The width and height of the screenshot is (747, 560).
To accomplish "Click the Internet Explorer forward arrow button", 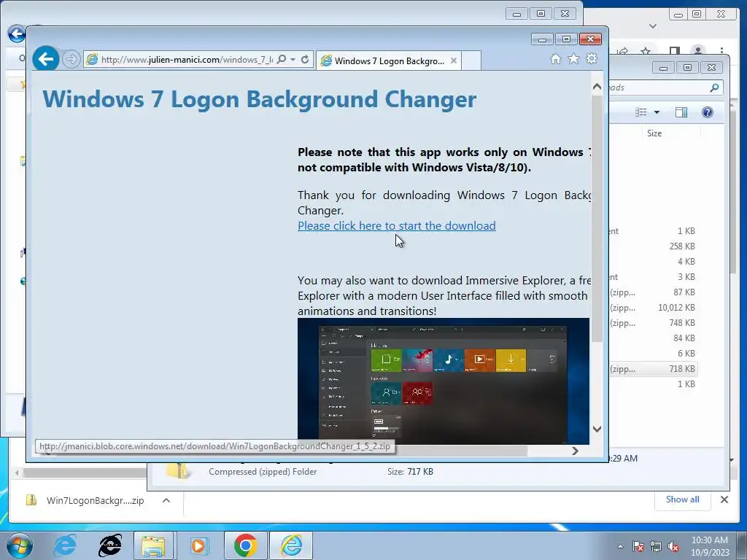I will [71, 60].
